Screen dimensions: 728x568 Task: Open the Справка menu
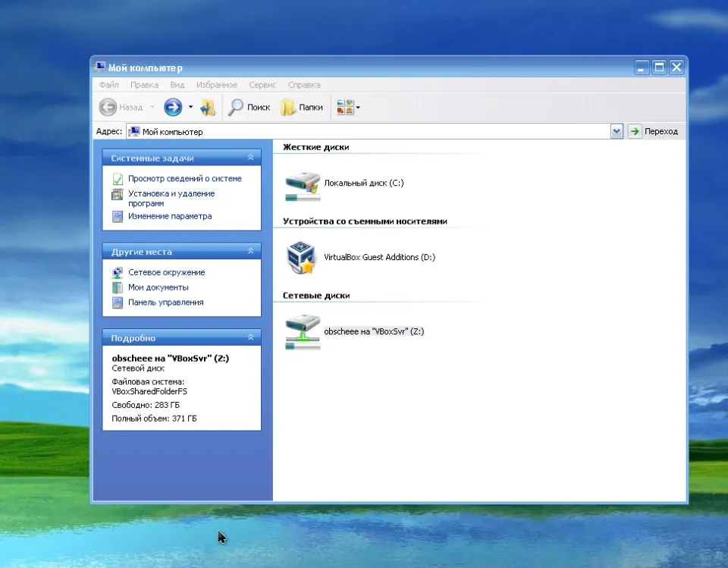[x=304, y=85]
